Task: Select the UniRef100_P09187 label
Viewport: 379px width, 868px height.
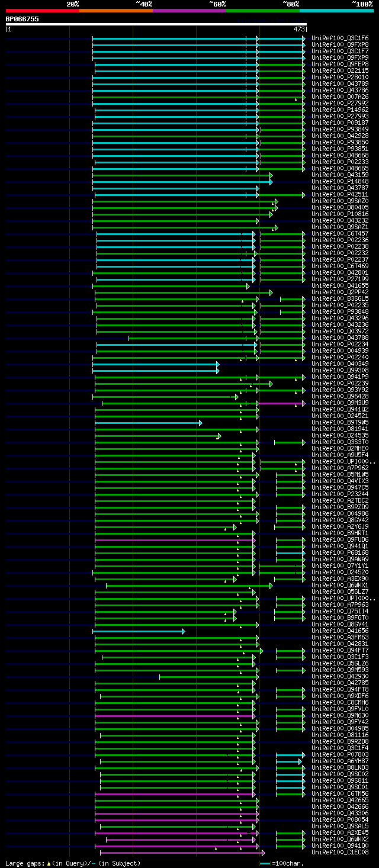Action: 340,123
